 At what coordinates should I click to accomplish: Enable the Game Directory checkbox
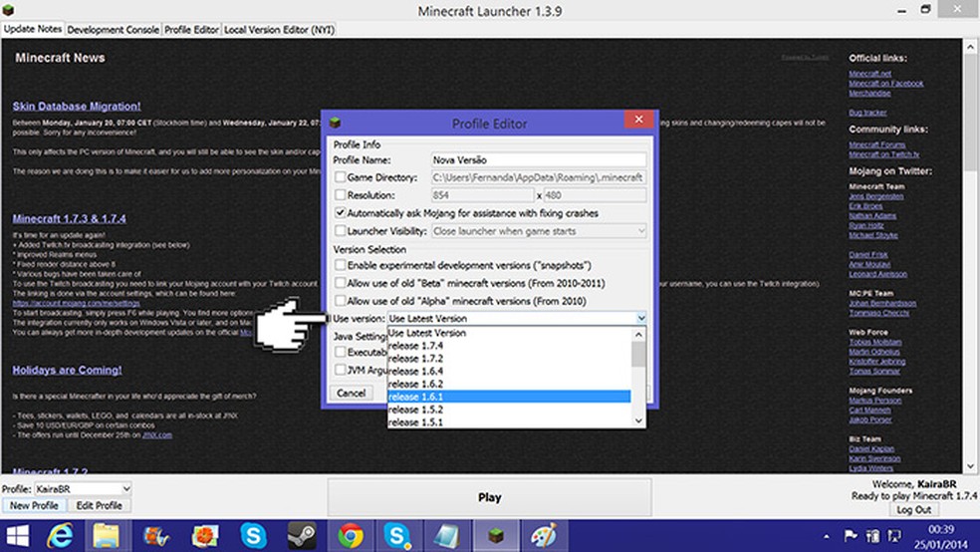[x=341, y=177]
